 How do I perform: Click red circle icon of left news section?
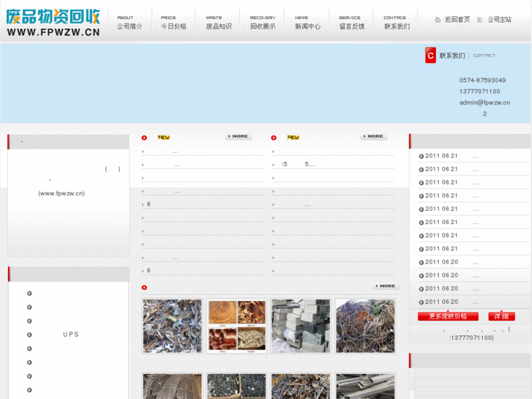(x=144, y=138)
